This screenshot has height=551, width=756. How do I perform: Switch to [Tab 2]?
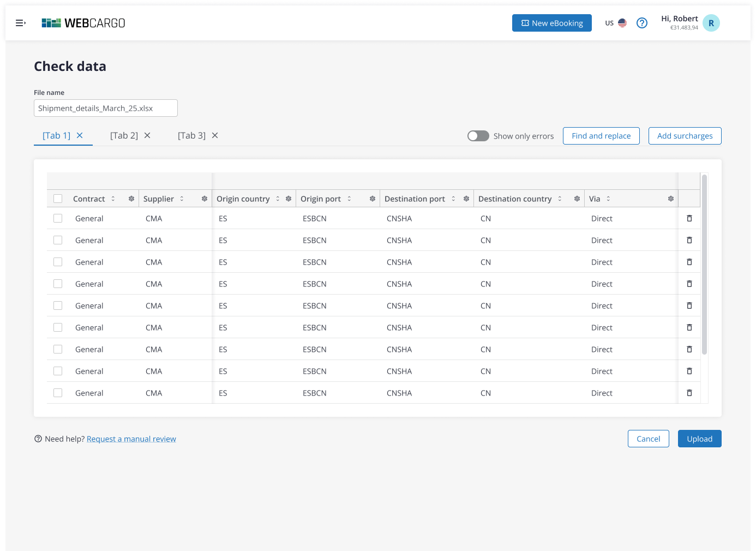124,135
